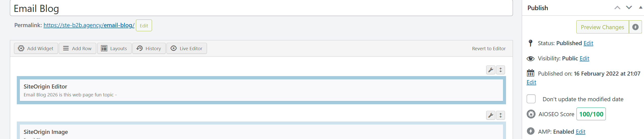This screenshot has height=139, width=644.
Task: Check Don't update the modified date
Action: pyautogui.click(x=531, y=99)
